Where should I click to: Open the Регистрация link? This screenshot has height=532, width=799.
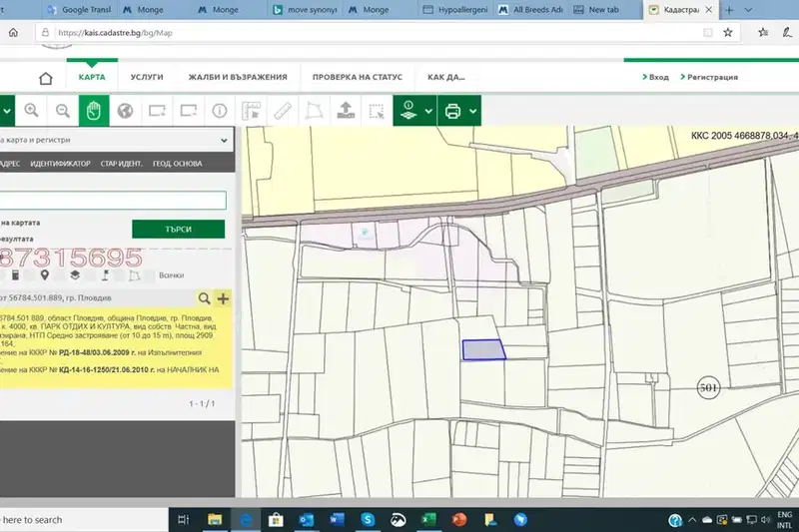click(x=709, y=77)
